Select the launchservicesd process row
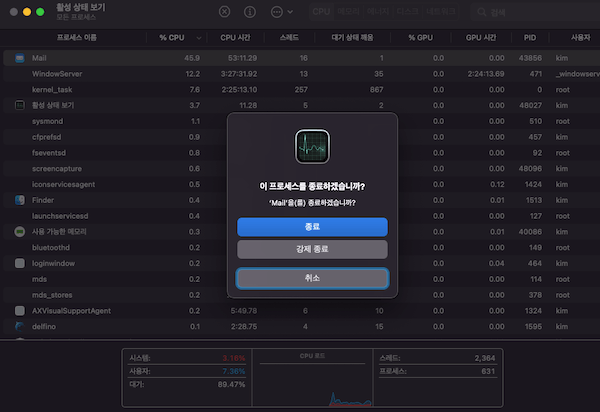The height and width of the screenshot is (412, 600). pyautogui.click(x=302, y=216)
